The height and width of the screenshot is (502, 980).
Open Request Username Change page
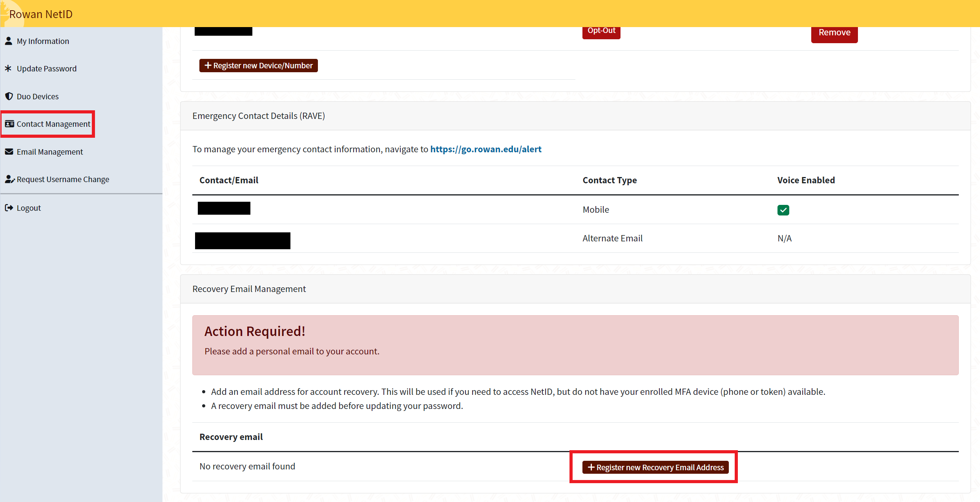click(63, 179)
